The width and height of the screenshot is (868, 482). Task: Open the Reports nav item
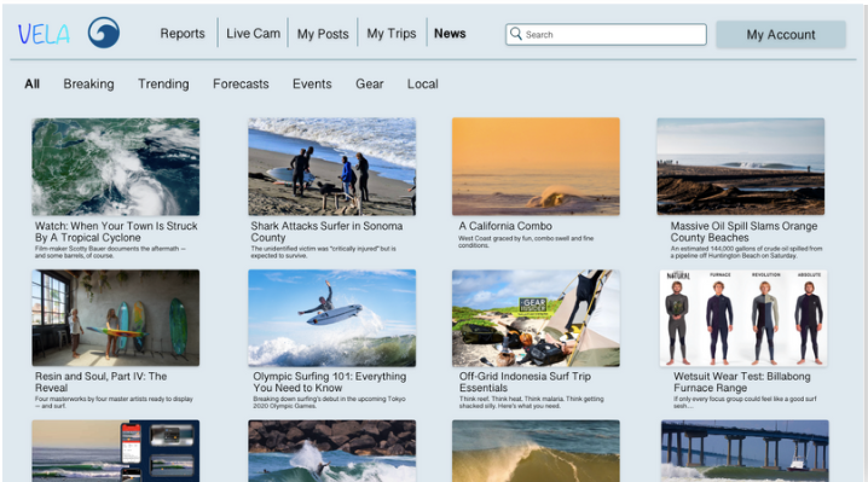[x=183, y=34]
